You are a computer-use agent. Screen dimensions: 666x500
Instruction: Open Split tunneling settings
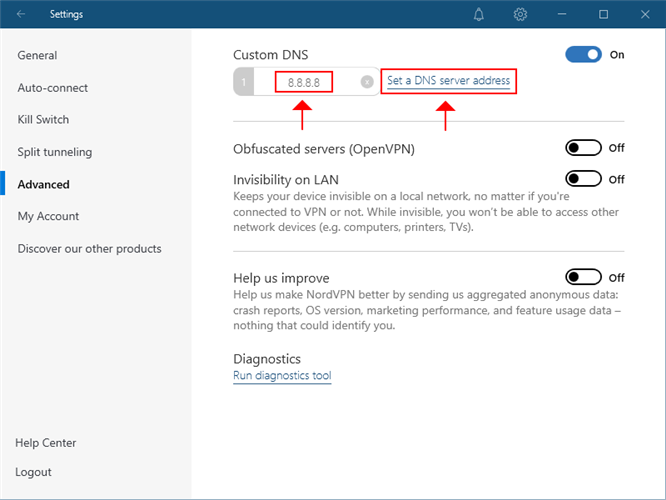point(55,152)
